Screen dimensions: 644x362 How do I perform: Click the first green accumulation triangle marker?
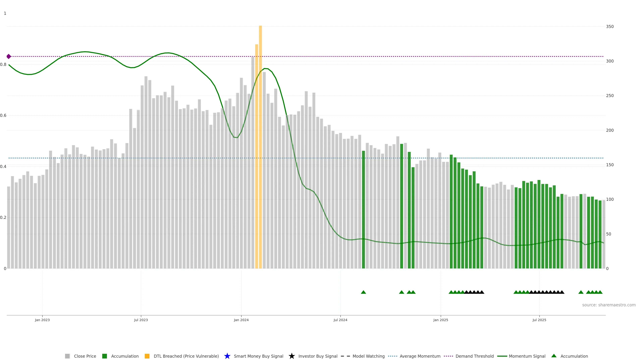click(363, 292)
